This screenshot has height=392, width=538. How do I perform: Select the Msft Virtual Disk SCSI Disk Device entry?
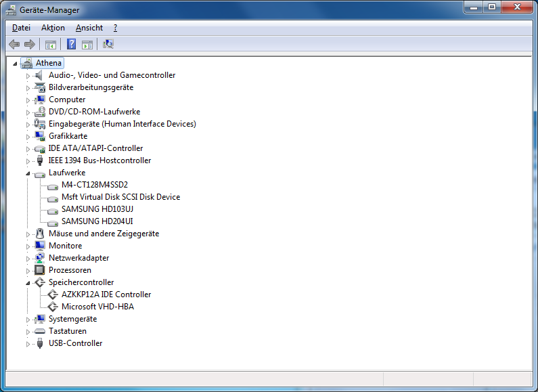point(120,197)
